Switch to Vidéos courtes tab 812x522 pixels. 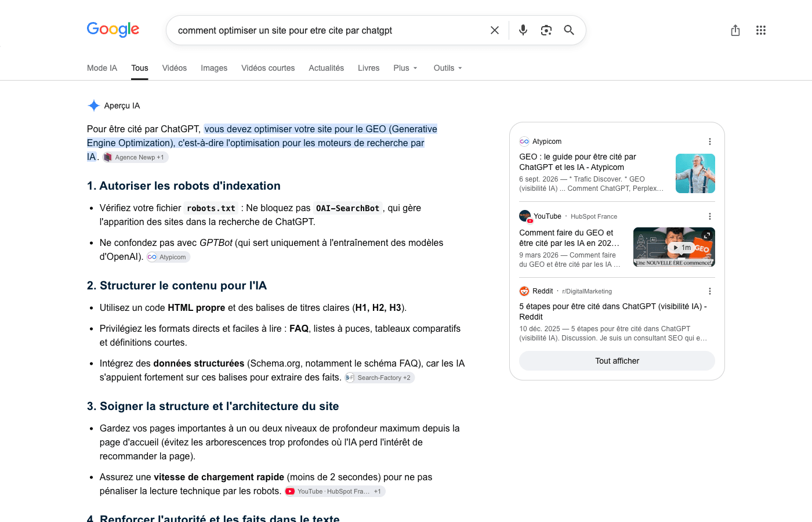(268, 68)
